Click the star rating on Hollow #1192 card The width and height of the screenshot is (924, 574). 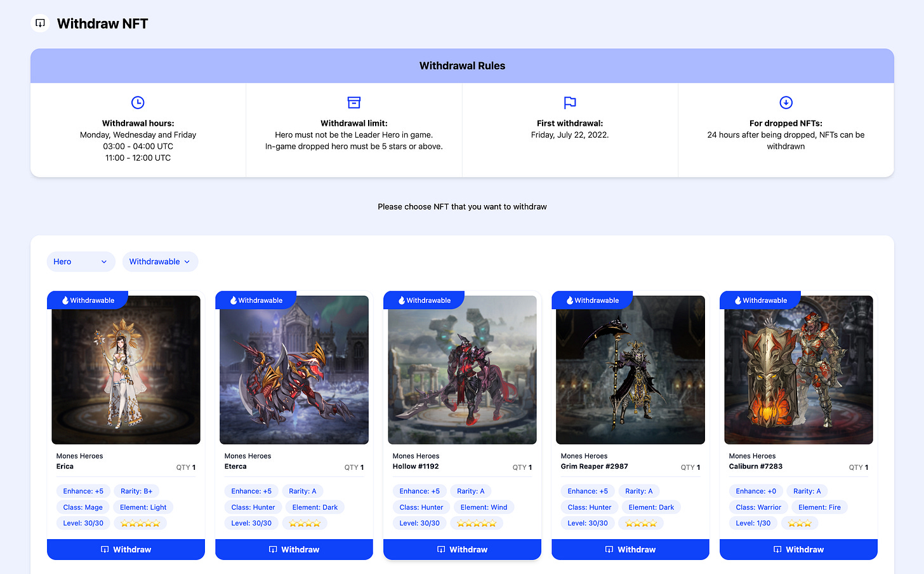coord(477,523)
